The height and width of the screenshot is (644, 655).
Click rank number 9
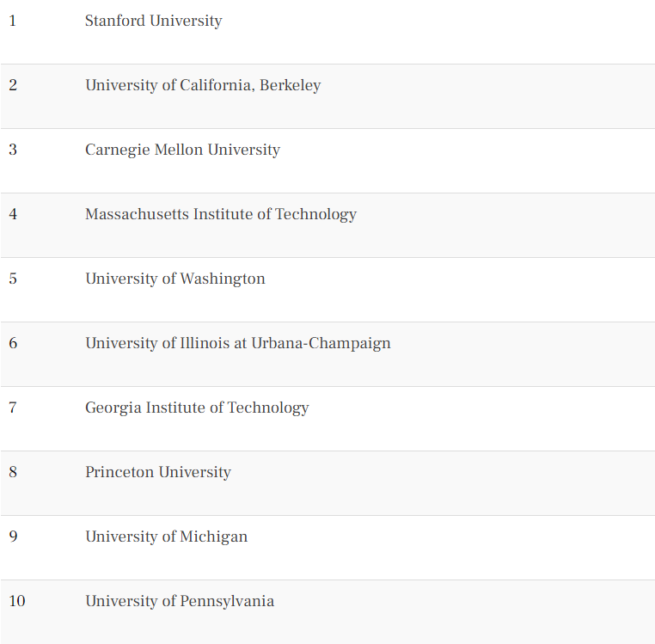click(x=13, y=537)
